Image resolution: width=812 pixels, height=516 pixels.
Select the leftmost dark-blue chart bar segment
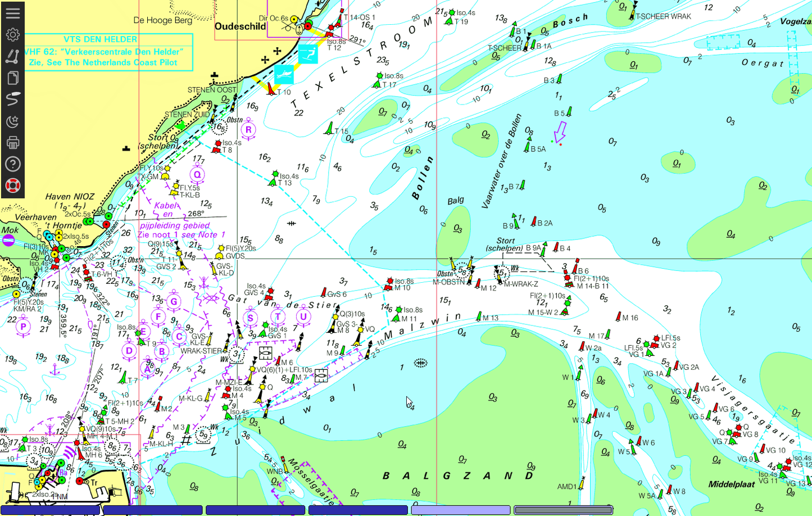tap(50, 510)
